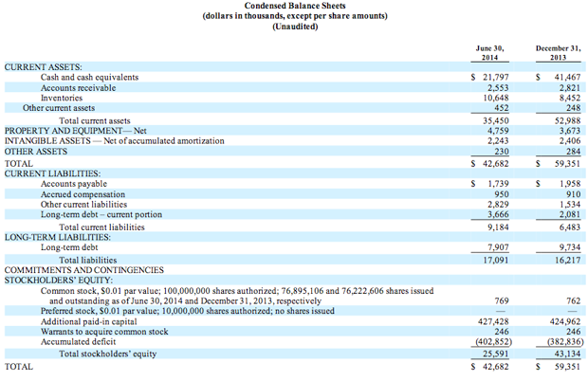Select the 'Cash and cash equivalents' row label

point(90,77)
